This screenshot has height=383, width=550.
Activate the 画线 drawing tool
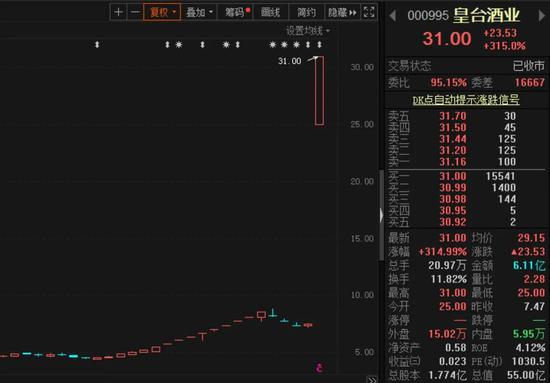(x=270, y=12)
